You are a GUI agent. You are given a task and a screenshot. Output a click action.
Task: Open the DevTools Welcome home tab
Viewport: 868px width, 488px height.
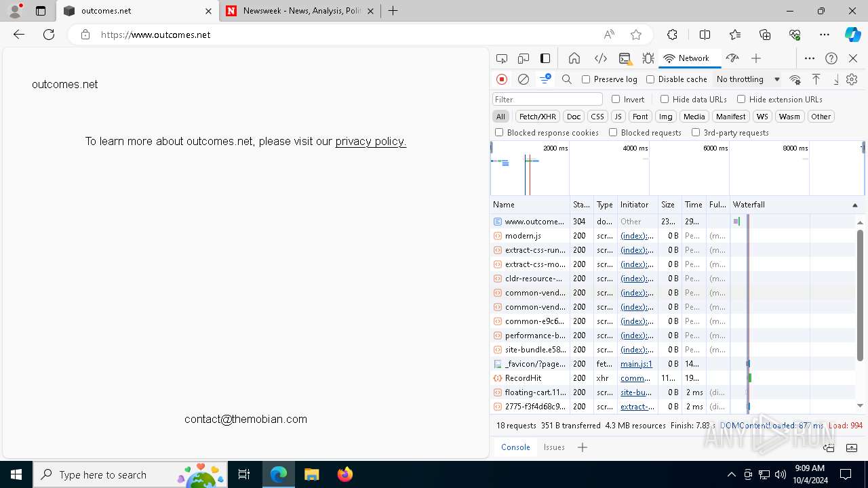pos(574,58)
